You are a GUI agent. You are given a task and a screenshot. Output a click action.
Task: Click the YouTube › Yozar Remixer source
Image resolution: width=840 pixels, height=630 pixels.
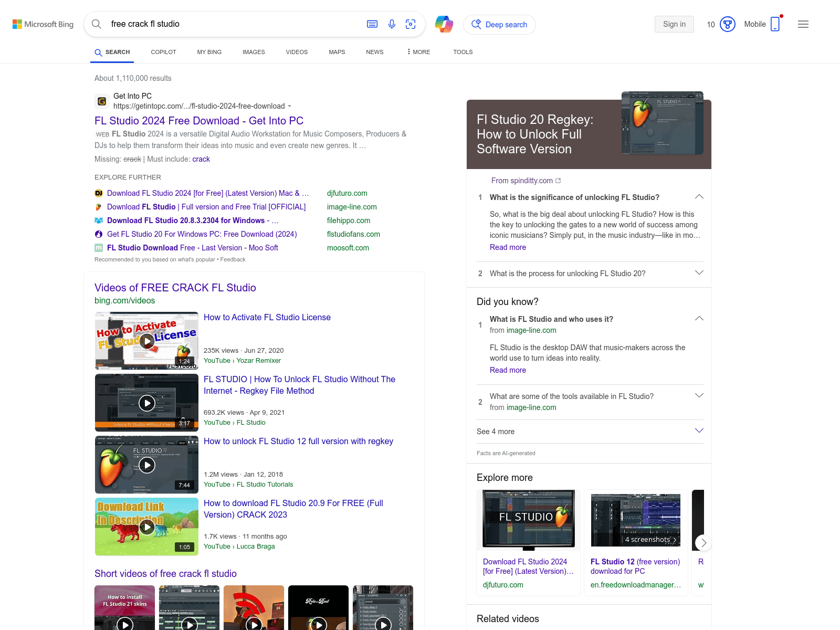242,361
